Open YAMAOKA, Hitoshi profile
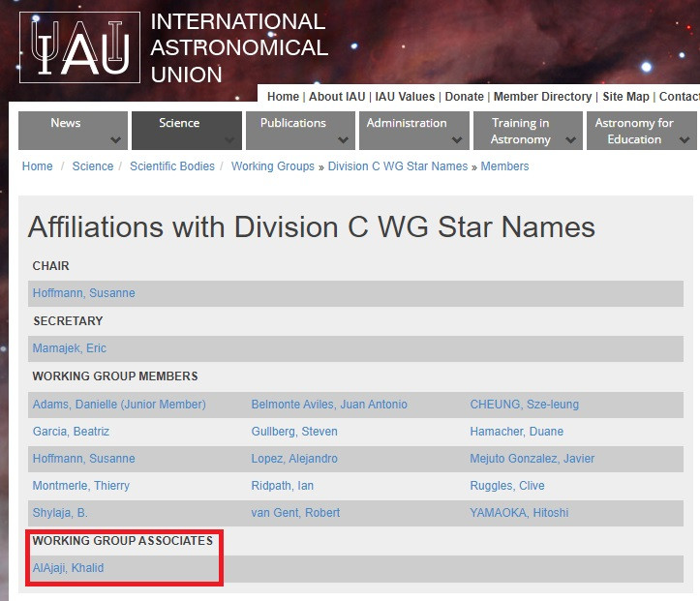700x601 pixels. pos(519,513)
